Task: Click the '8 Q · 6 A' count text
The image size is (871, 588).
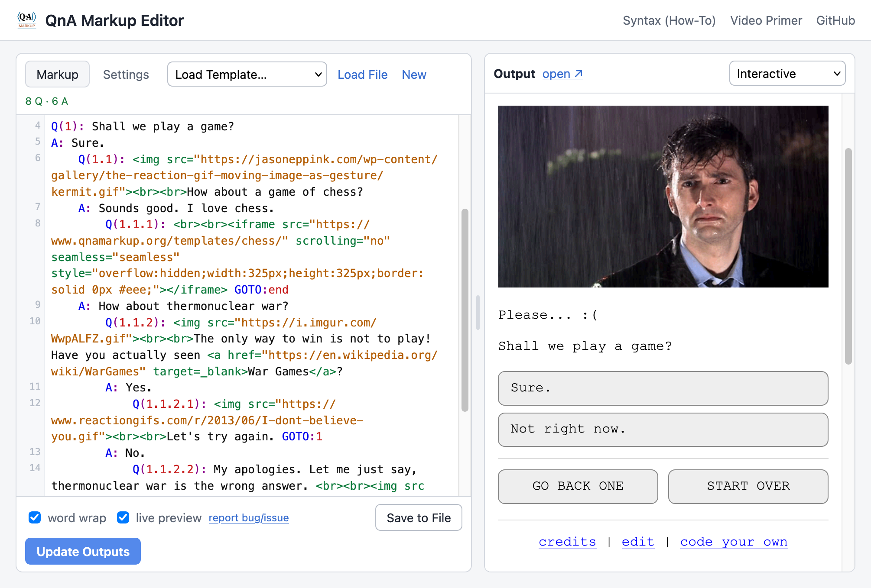Action: (x=47, y=101)
